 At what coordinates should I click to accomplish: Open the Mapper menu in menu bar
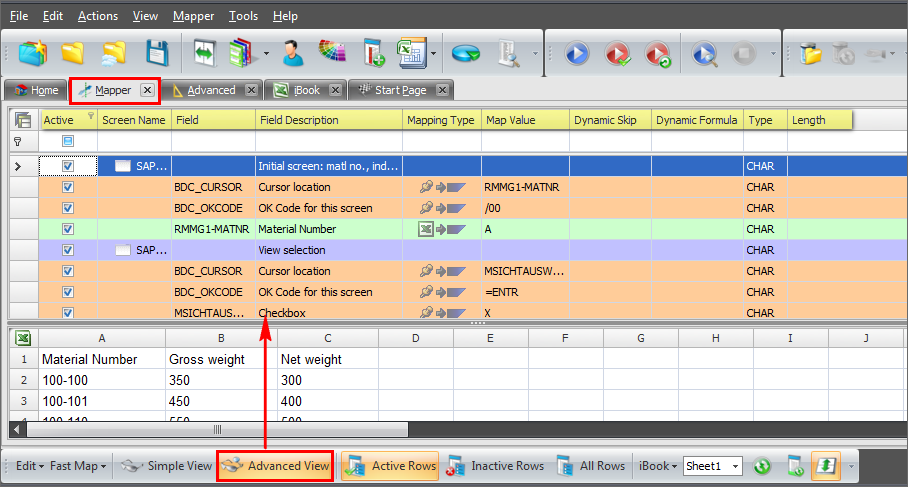[193, 16]
